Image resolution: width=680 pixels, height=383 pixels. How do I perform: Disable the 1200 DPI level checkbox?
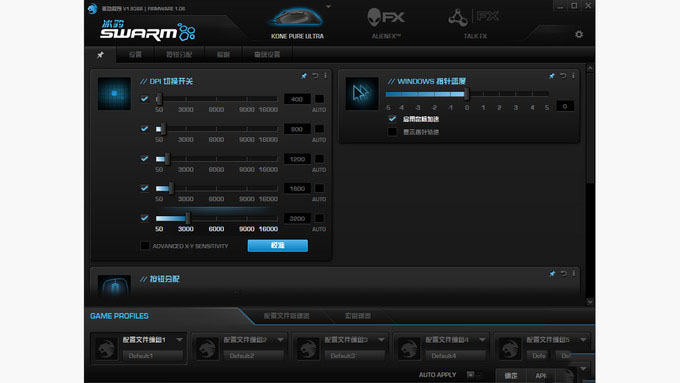[144, 159]
